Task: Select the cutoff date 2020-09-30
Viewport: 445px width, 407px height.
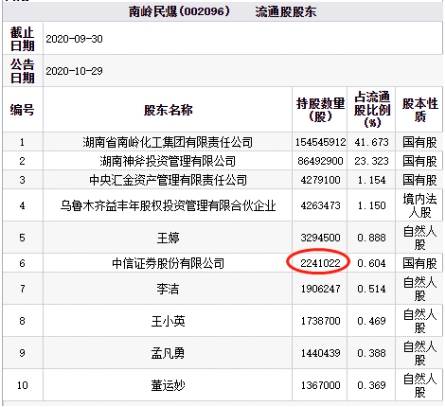Action: pyautogui.click(x=74, y=39)
